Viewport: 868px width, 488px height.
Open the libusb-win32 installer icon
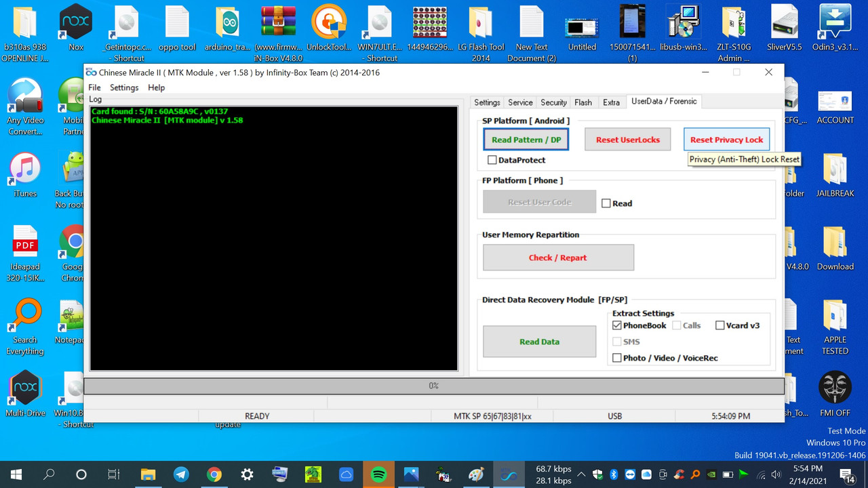[683, 27]
